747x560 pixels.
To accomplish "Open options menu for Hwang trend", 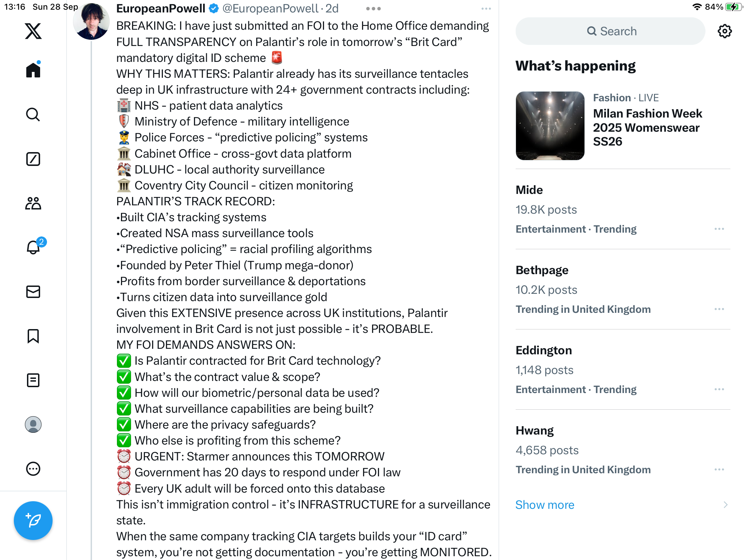I will click(x=719, y=470).
